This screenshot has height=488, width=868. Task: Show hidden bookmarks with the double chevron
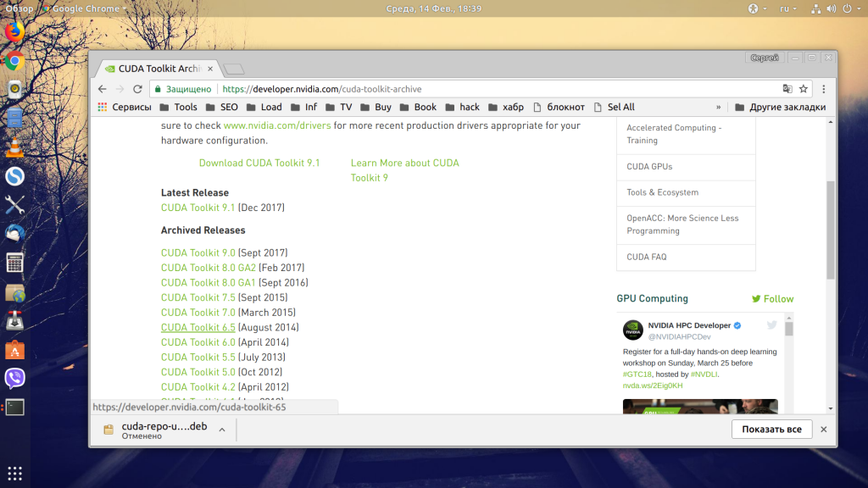[719, 108]
